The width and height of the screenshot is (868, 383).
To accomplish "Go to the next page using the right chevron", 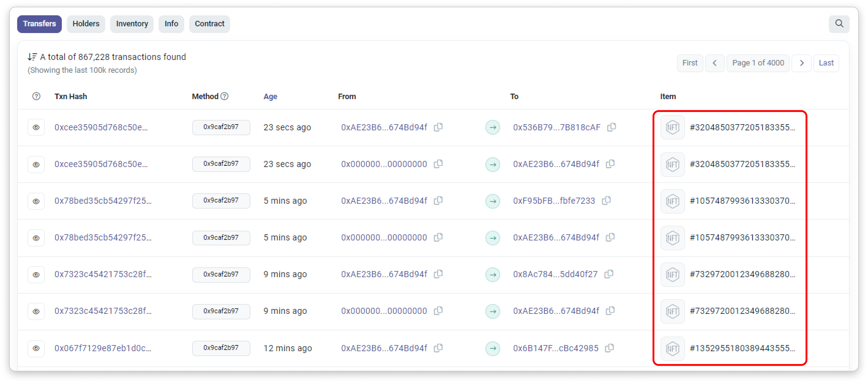I will tap(802, 63).
